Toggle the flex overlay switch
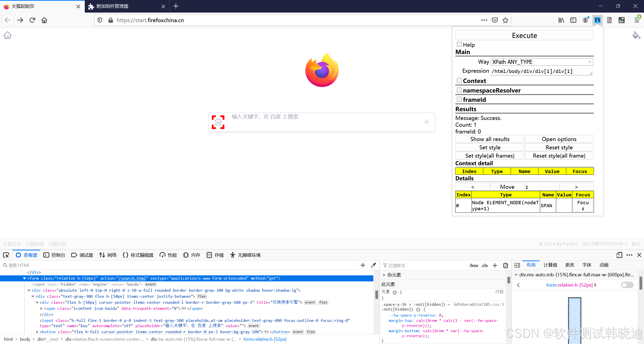 click(627, 285)
